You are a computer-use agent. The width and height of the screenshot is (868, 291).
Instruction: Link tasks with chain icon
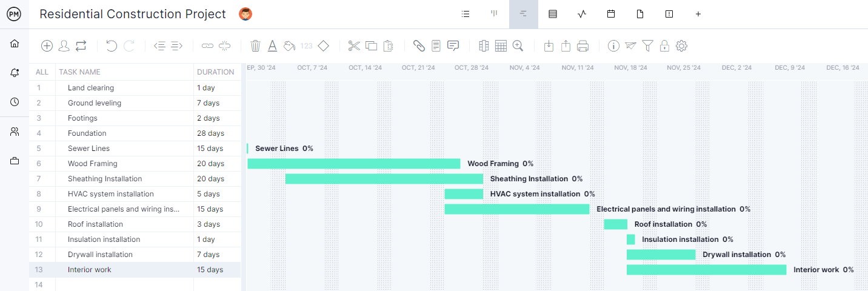207,45
